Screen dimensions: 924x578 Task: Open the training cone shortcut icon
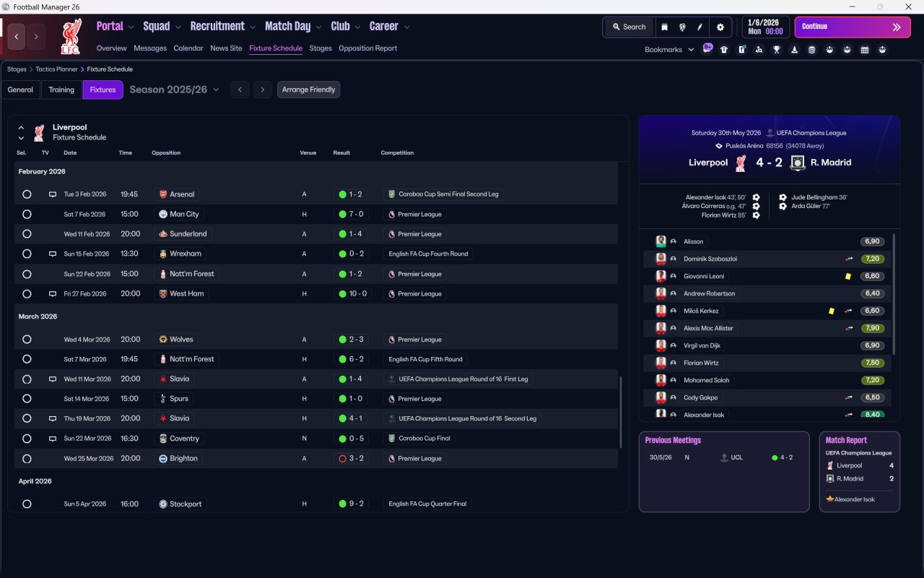tap(794, 50)
